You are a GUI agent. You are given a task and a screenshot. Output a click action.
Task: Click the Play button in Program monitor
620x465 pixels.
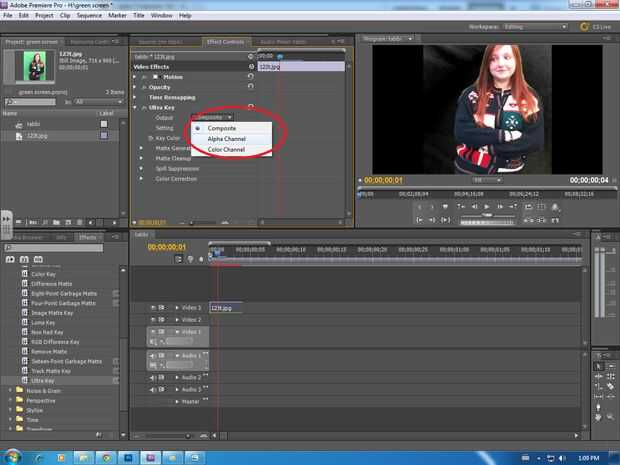pos(487,206)
